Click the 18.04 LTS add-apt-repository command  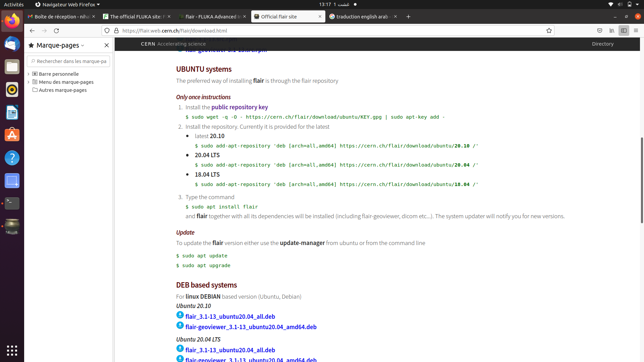click(x=337, y=184)
